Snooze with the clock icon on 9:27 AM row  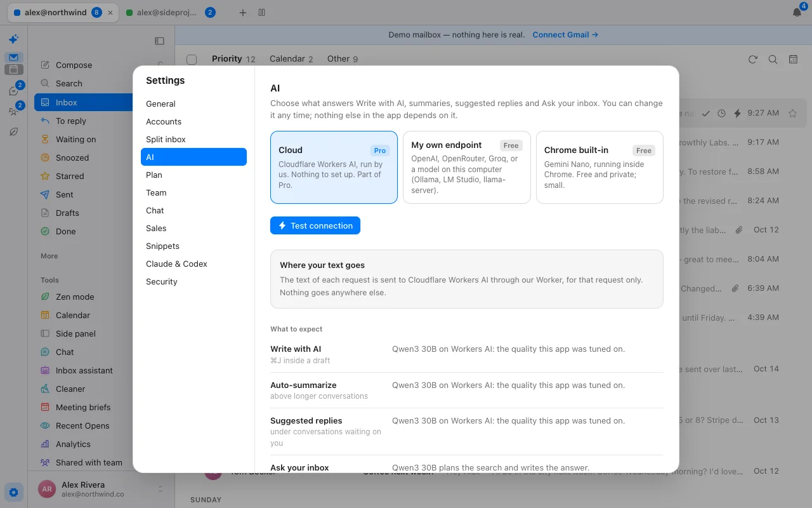tap(721, 113)
